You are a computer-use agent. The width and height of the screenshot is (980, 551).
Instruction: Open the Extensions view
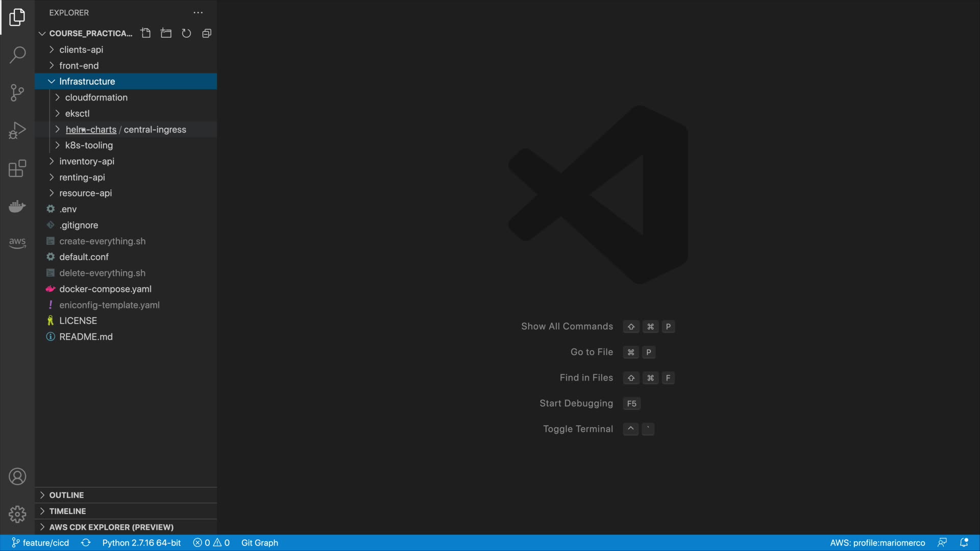tap(17, 168)
